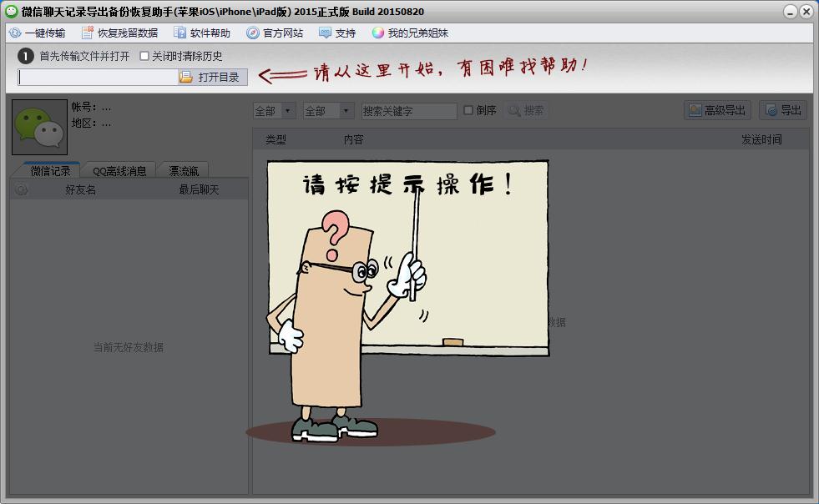Click the 搜索关键字 search field

point(409,111)
